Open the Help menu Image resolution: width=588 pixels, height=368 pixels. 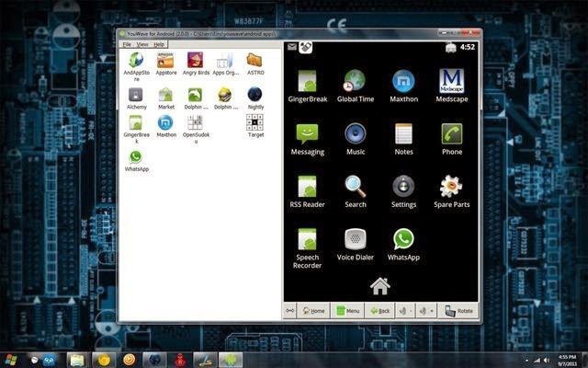(x=159, y=44)
